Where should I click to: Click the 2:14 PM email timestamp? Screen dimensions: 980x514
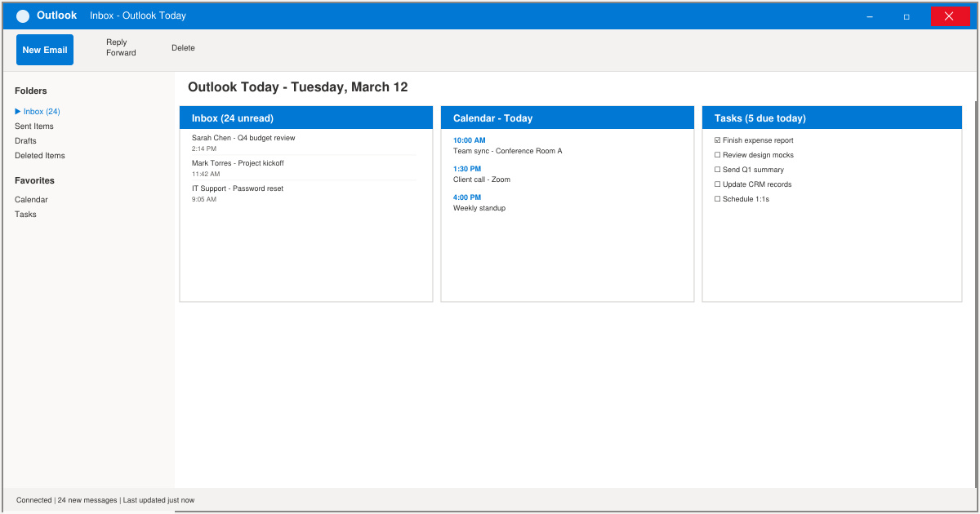[204, 148]
